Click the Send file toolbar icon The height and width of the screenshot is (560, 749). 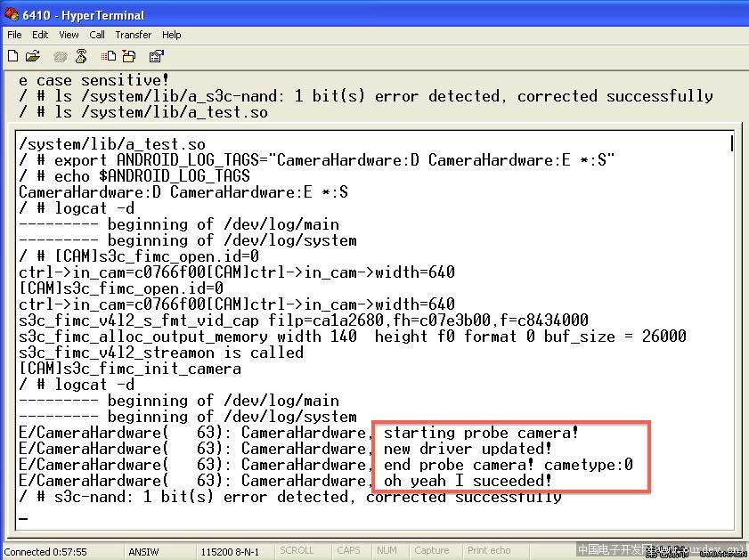click(x=109, y=56)
